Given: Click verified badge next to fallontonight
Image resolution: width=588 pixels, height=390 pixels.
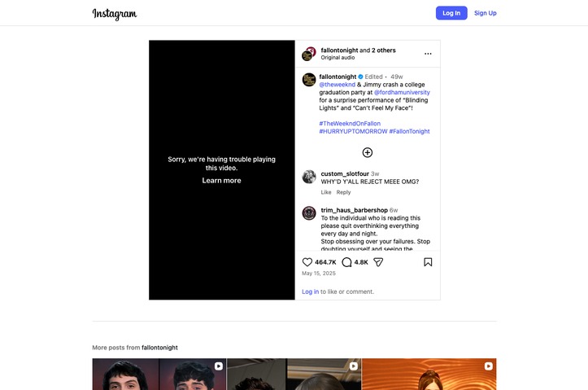Looking at the screenshot, I should click(x=360, y=77).
